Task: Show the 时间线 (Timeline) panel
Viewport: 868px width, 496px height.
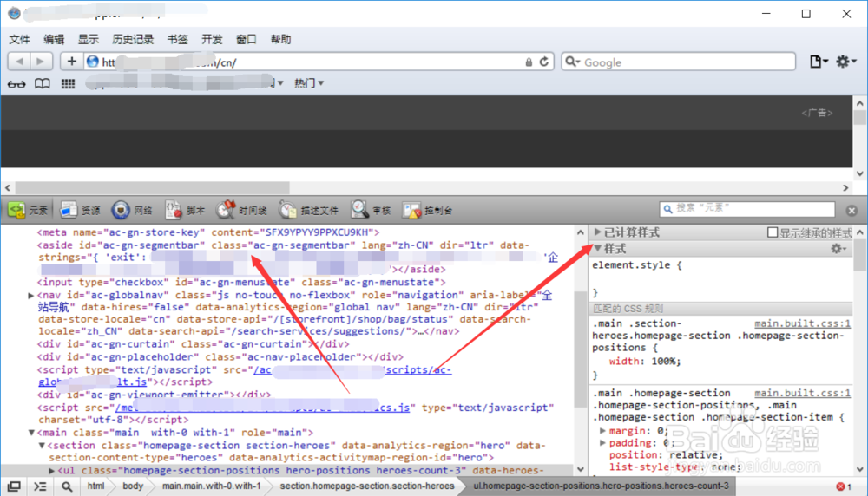Action: tap(242, 210)
